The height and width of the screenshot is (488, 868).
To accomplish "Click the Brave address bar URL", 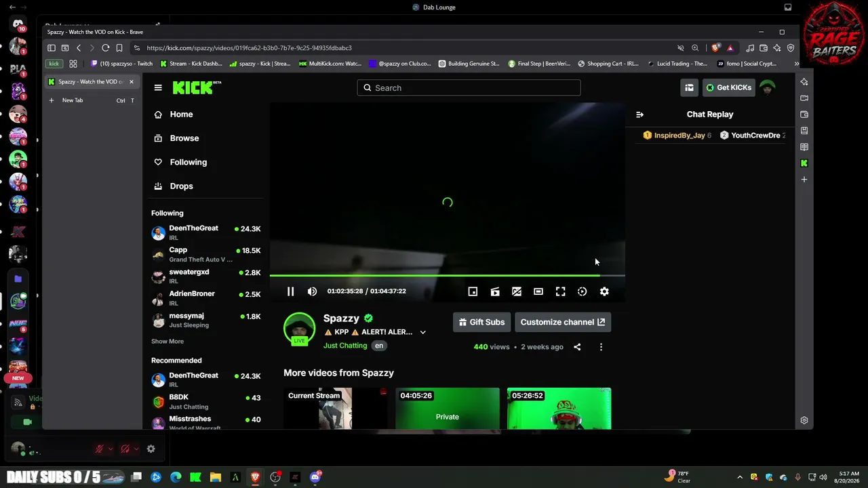I will point(249,48).
